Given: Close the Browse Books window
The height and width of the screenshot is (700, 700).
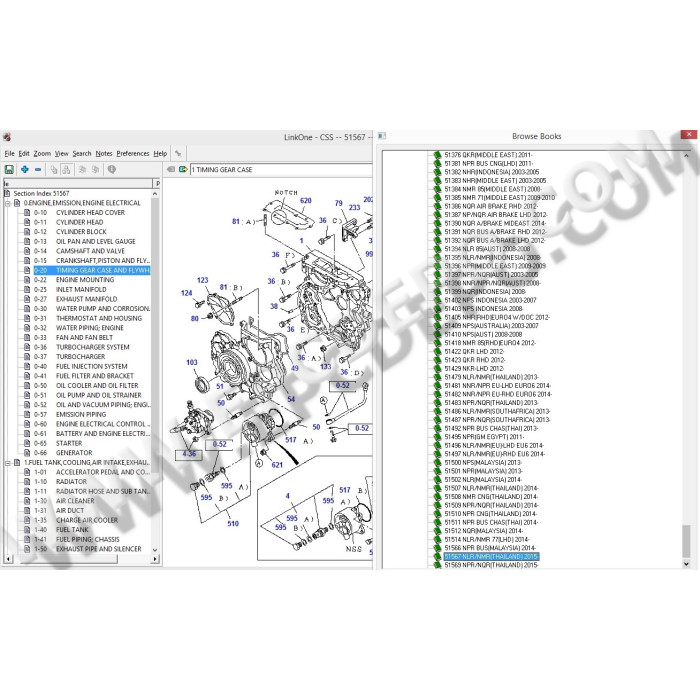Looking at the screenshot, I should click(689, 134).
